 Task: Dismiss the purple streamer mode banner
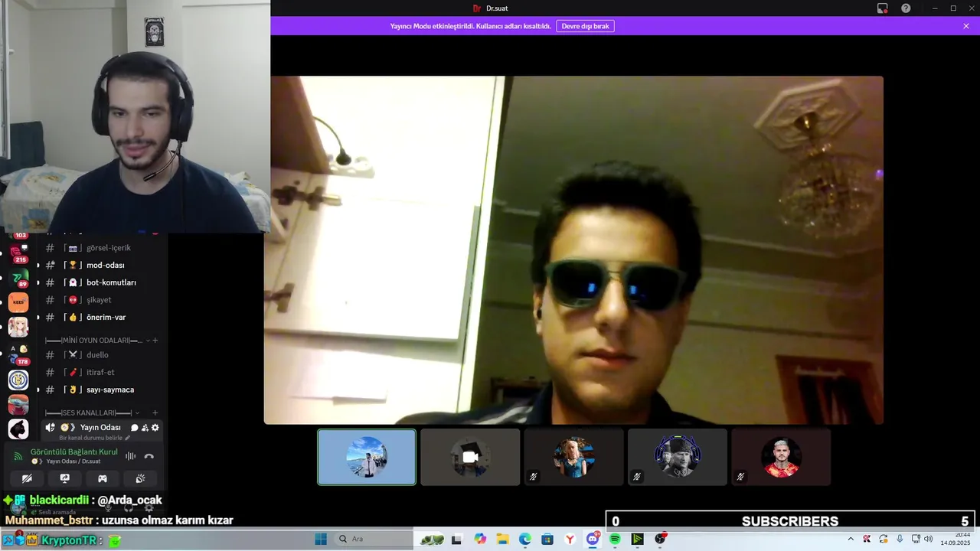click(x=966, y=26)
